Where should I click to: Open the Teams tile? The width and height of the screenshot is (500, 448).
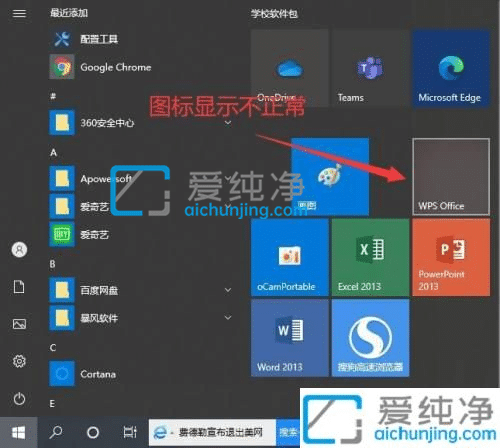[370, 68]
